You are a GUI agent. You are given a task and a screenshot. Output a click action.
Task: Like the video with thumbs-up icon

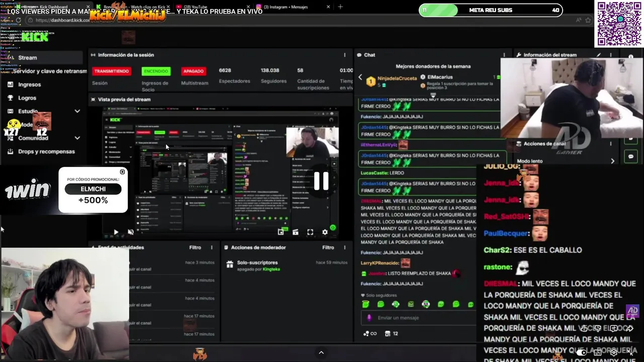pyautogui.click(x=584, y=329)
